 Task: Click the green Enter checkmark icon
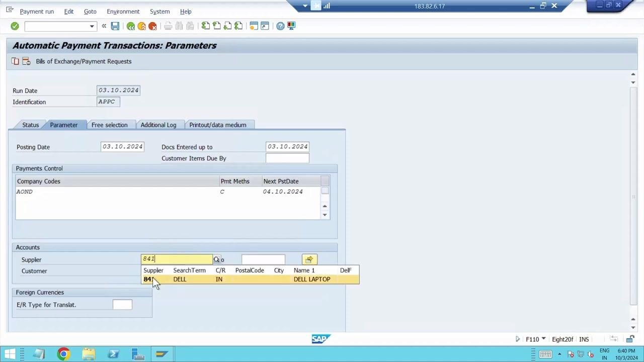point(15,26)
